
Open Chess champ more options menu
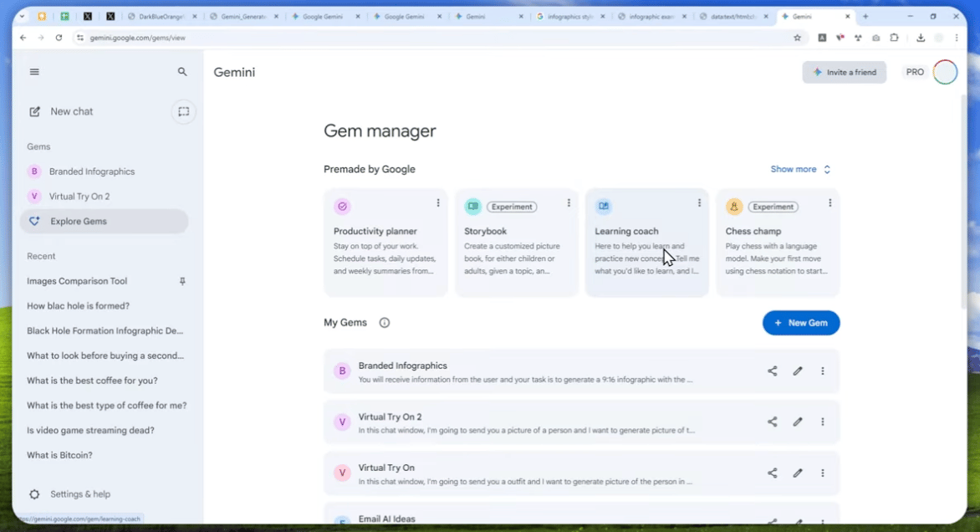[830, 203]
